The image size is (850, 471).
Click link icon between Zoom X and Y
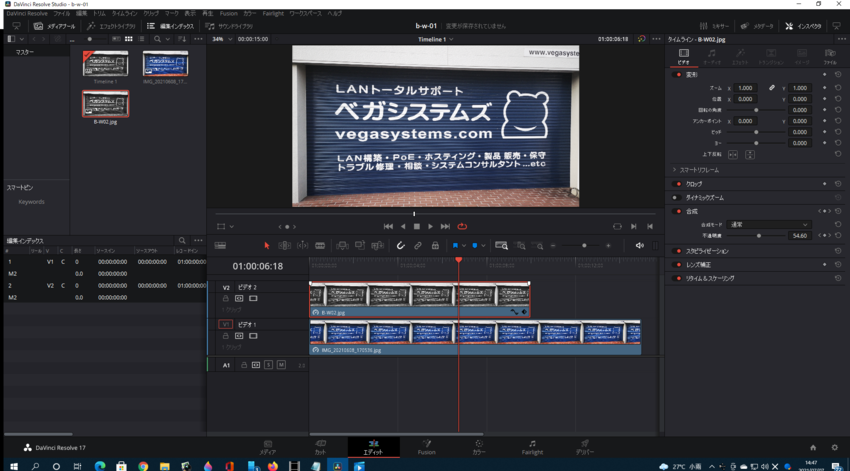(x=771, y=88)
